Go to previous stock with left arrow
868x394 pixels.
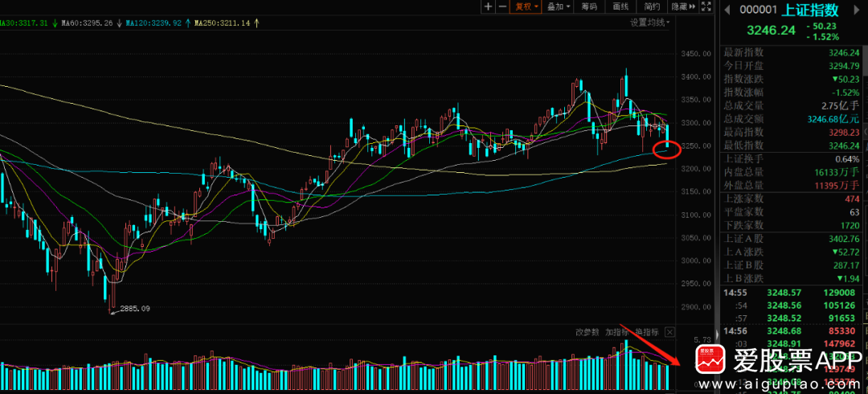[728, 10]
